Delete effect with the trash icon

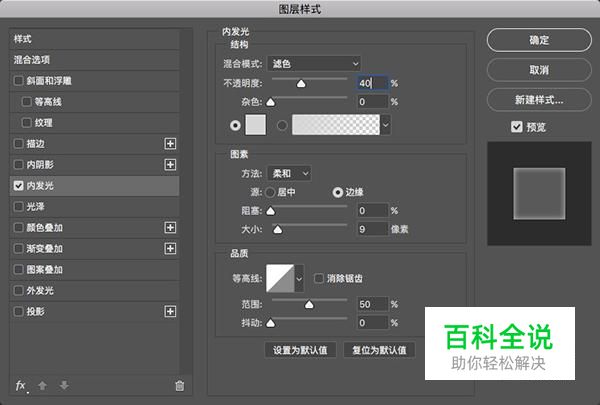coord(179,385)
